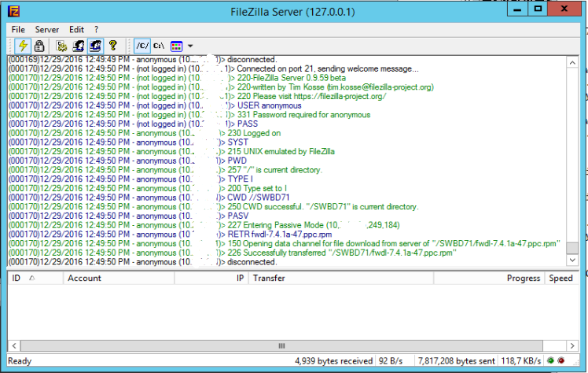Click the log scrollbar up arrow

[x=572, y=63]
